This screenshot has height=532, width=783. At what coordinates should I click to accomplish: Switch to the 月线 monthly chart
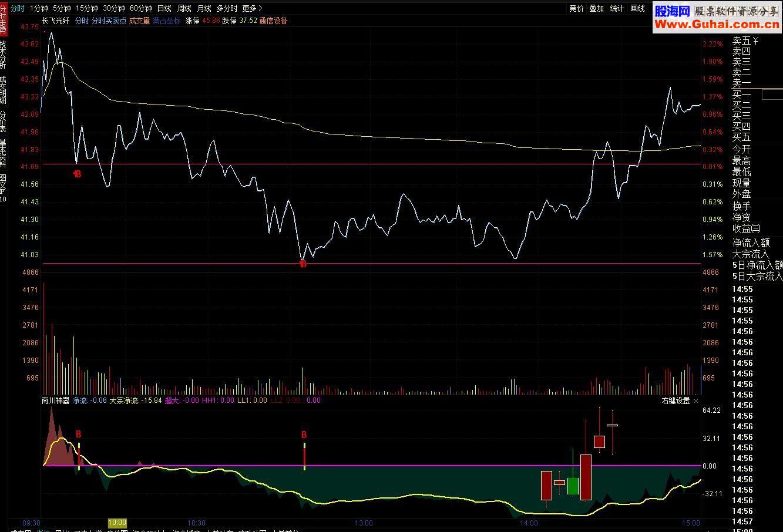coord(204,8)
